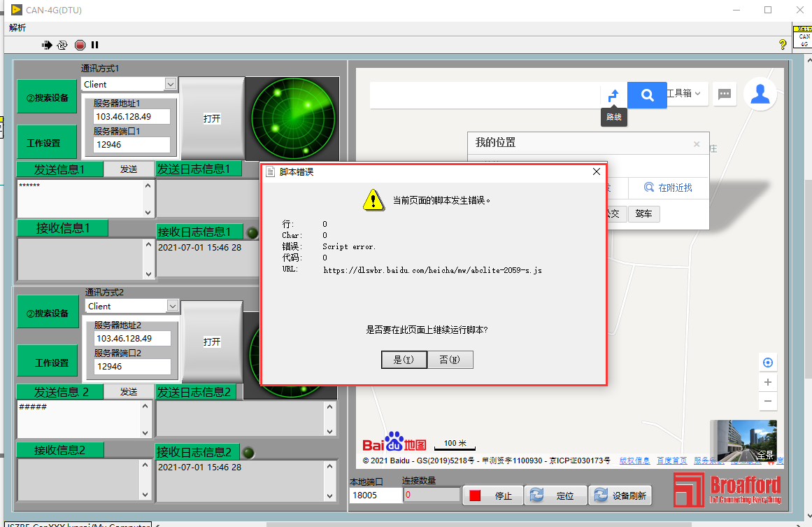Image resolution: width=812 pixels, height=527 pixels.
Task: Select the 路线 route icon on the map
Action: pyautogui.click(x=613, y=96)
